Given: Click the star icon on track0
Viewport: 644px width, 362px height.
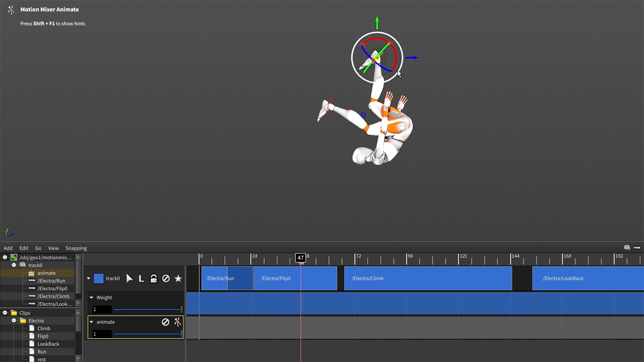Looking at the screenshot, I should [x=178, y=279].
